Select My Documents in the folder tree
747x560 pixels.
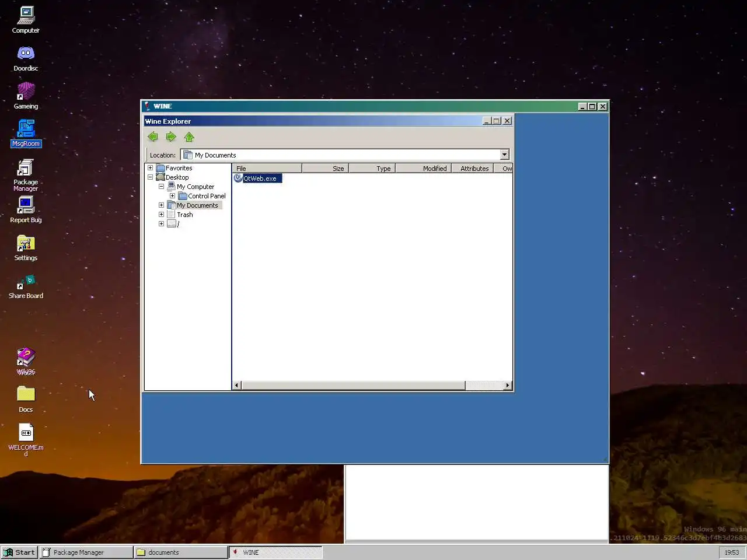[197, 205]
